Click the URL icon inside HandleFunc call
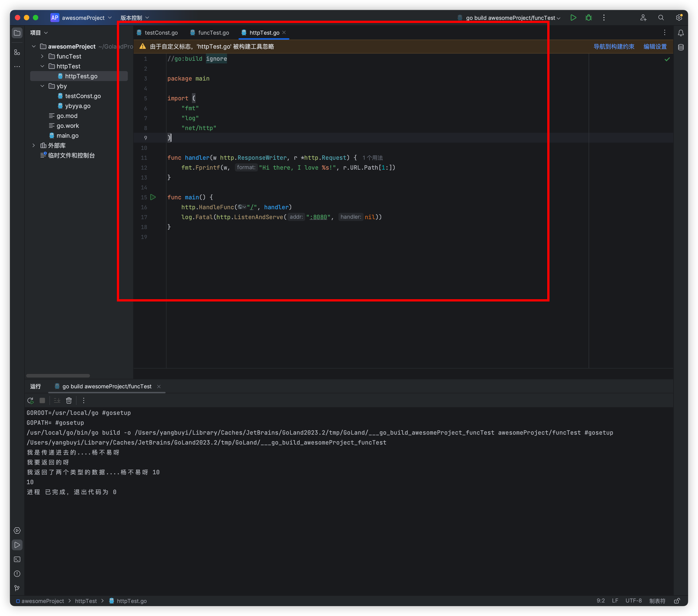The width and height of the screenshot is (698, 616). [x=242, y=207]
